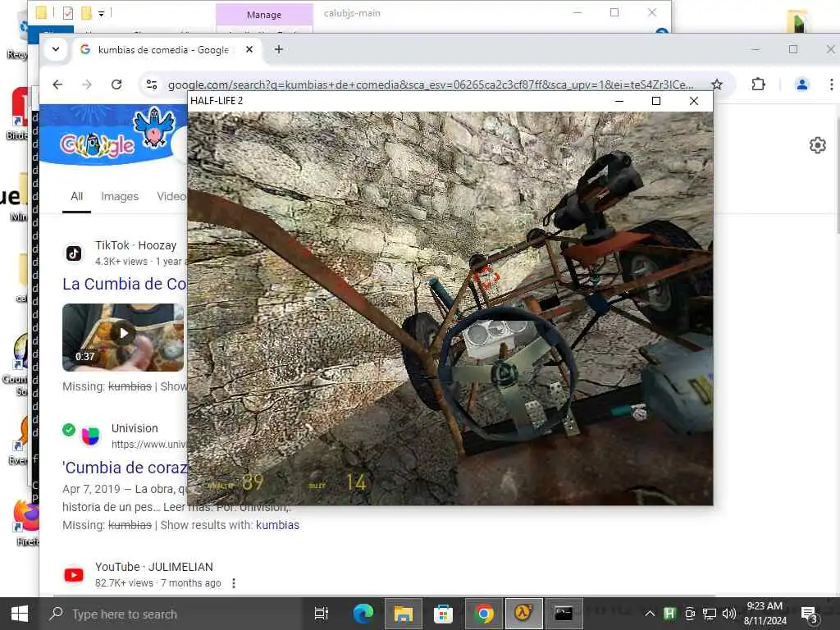Show results with kumbias link

click(x=277, y=525)
